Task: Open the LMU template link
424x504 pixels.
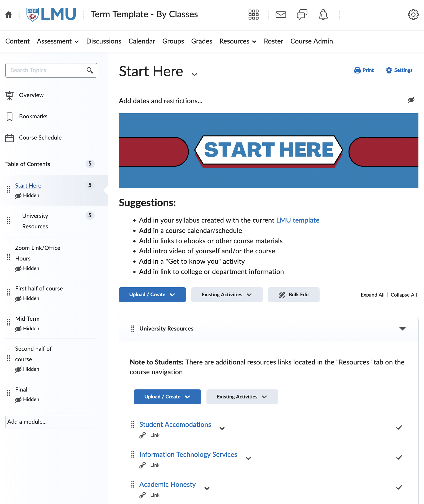Action: point(298,220)
